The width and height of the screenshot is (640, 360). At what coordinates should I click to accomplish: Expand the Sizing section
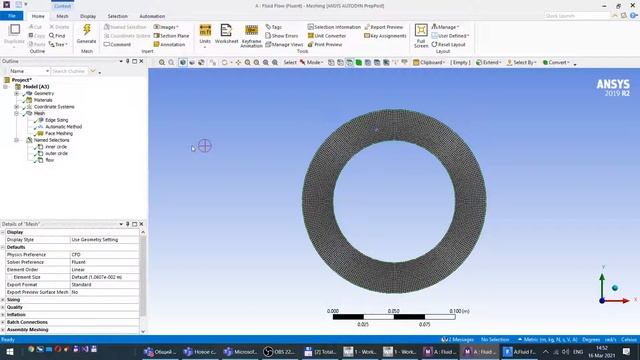click(3, 300)
